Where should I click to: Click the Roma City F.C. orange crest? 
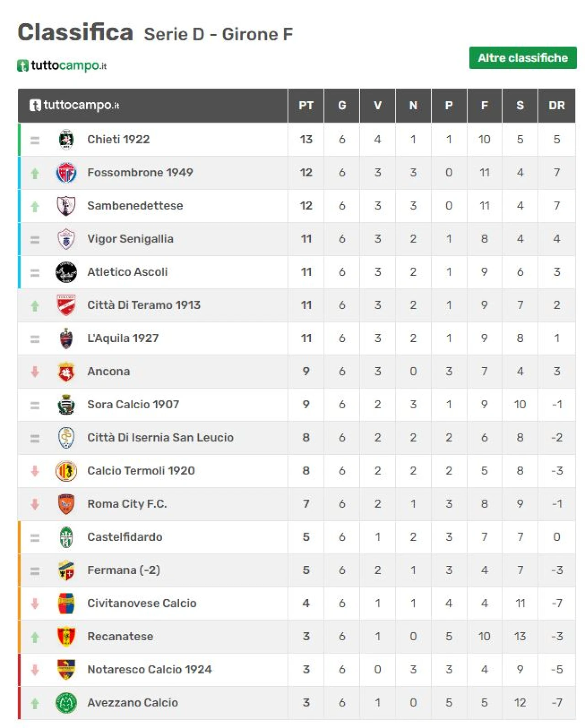pyautogui.click(x=66, y=504)
